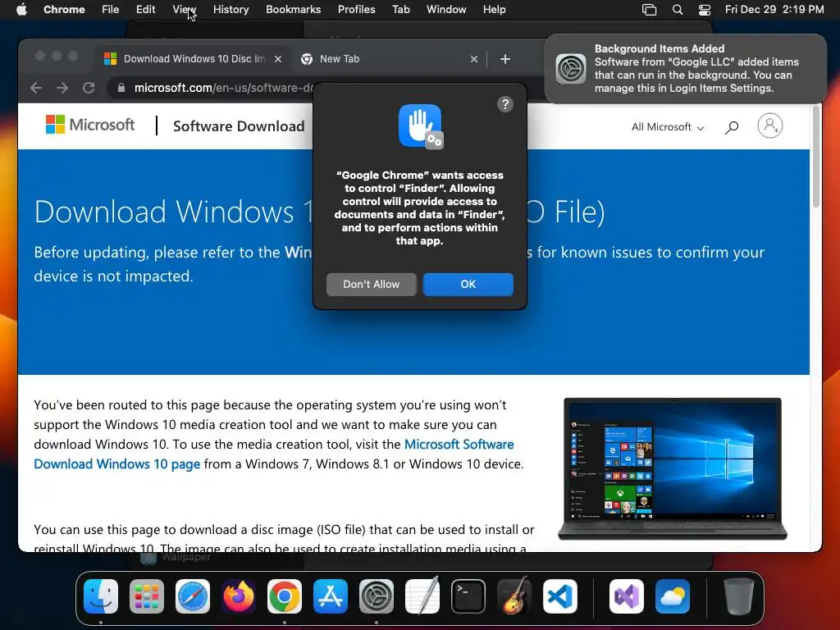Open App Store from the dock

[x=331, y=596]
